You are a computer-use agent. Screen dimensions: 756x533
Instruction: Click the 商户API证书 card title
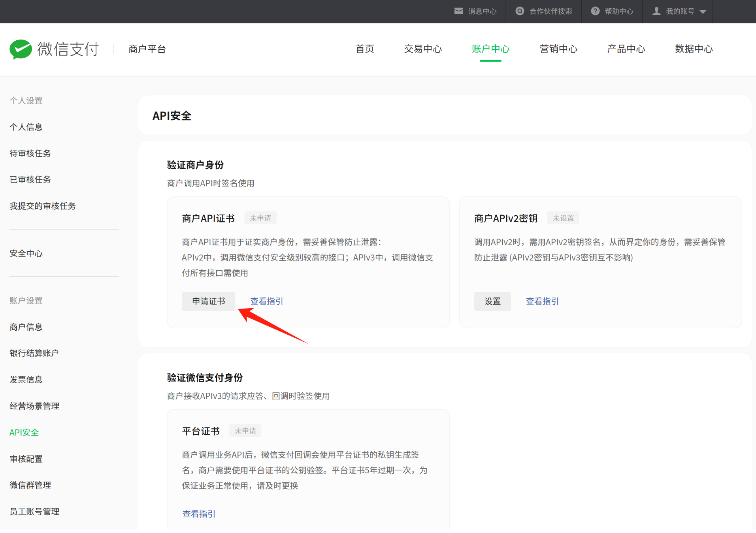point(208,218)
